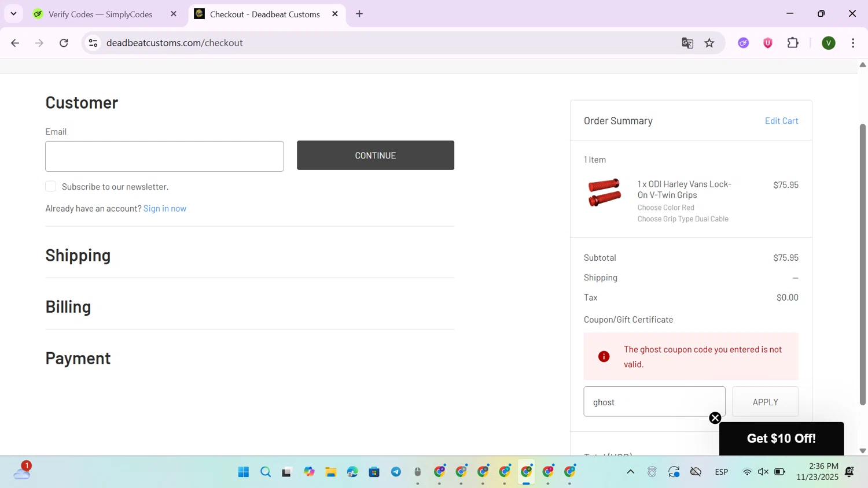Close the Checkout tab
This screenshot has width=868, height=488.
[335, 14]
